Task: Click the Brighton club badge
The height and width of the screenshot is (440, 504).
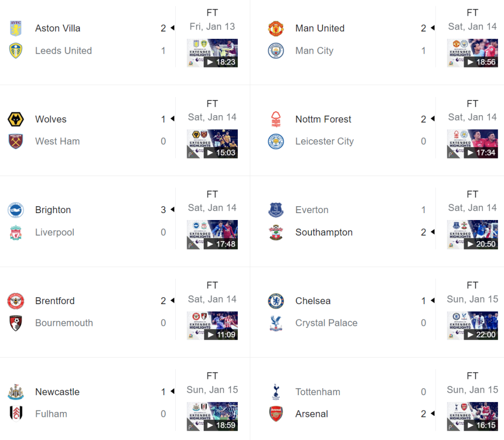Action: click(x=16, y=210)
